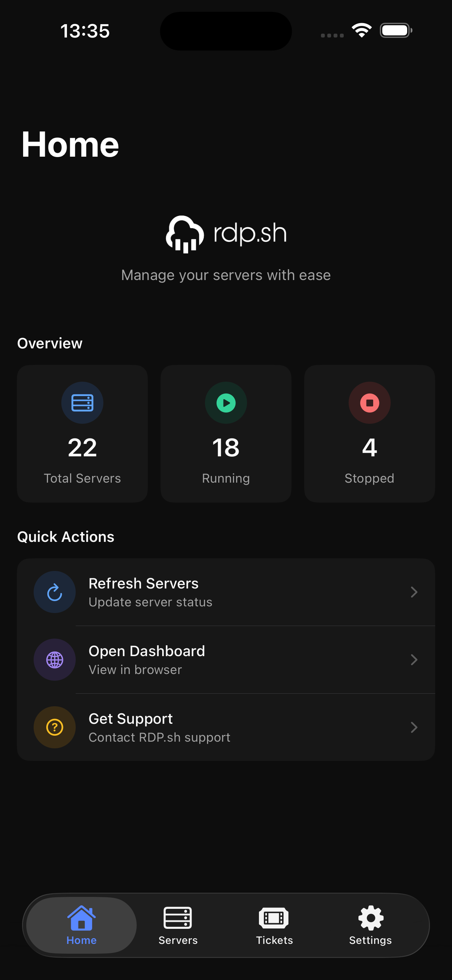This screenshot has height=980, width=452.
Task: Click the 22 Total Servers card
Action: (82, 434)
